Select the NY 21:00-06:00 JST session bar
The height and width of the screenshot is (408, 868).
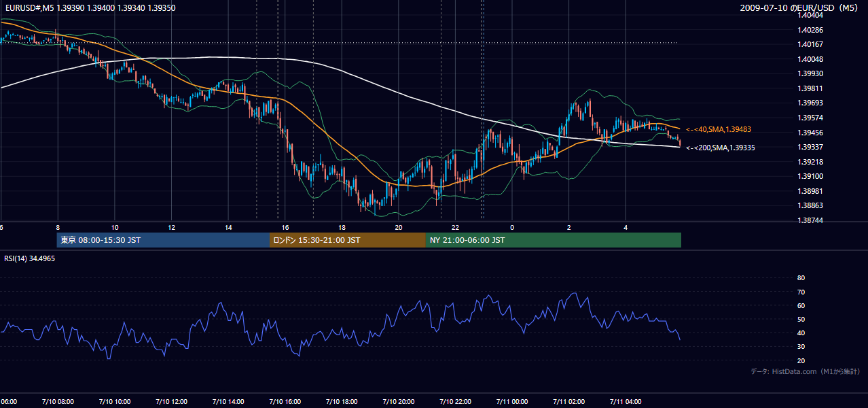pyautogui.click(x=554, y=240)
